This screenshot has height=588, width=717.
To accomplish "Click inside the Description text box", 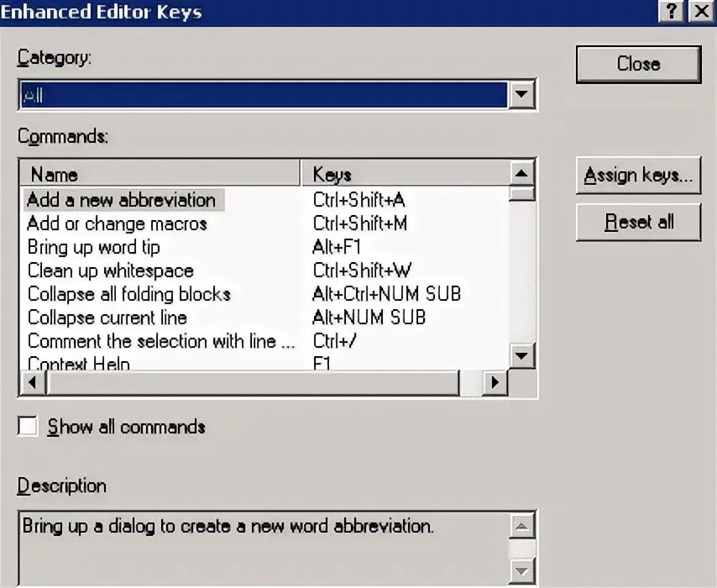I will coord(264,549).
